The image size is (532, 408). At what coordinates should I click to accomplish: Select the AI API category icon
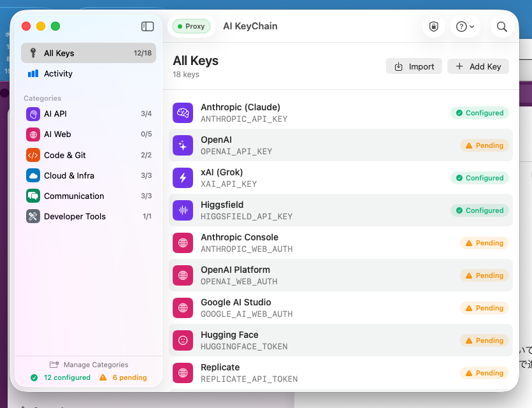pyautogui.click(x=33, y=113)
